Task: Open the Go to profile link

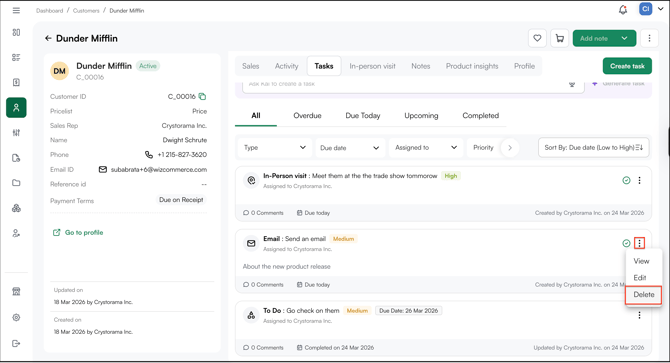Action: click(x=78, y=233)
